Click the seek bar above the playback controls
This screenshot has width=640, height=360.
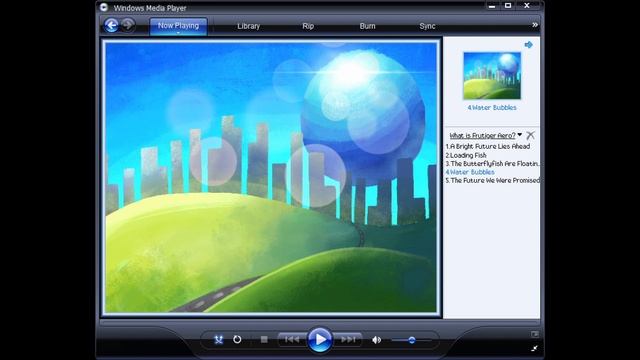pyautogui.click(x=320, y=322)
